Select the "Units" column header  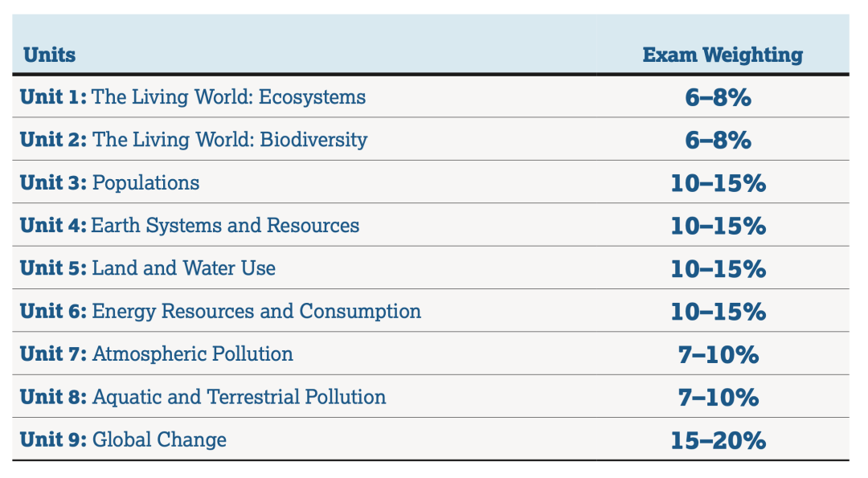click(49, 55)
